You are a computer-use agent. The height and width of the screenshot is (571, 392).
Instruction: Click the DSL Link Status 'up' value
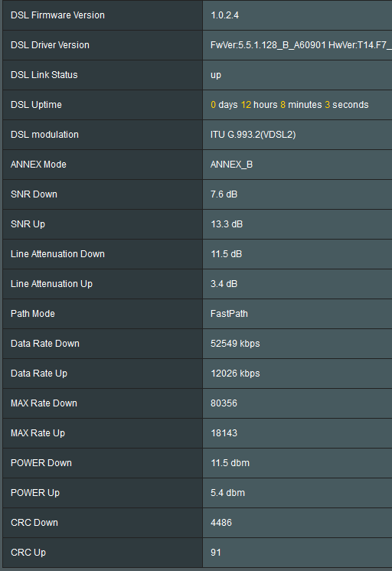(216, 75)
